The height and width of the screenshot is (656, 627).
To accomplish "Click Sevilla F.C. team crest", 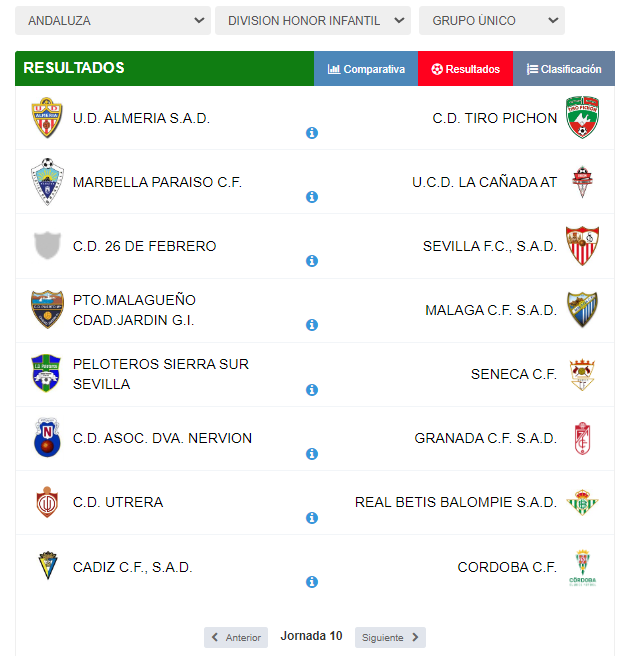I will coord(583,246).
